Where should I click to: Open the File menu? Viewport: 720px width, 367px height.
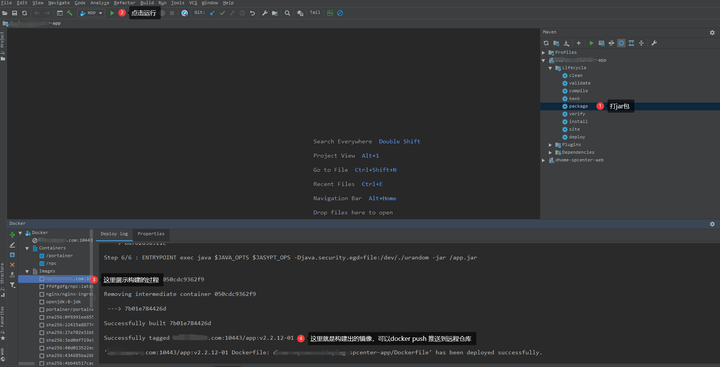pos(6,3)
